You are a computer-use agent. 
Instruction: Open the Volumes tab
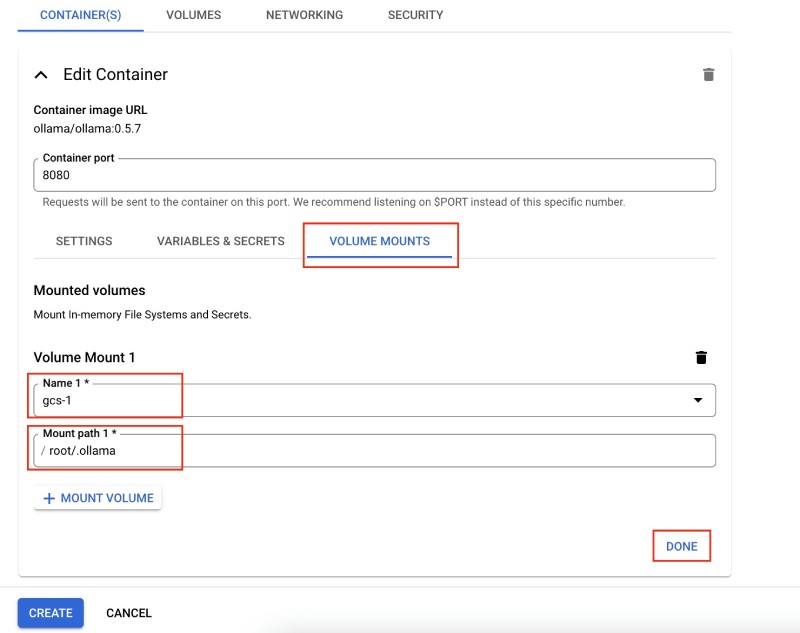(x=193, y=15)
